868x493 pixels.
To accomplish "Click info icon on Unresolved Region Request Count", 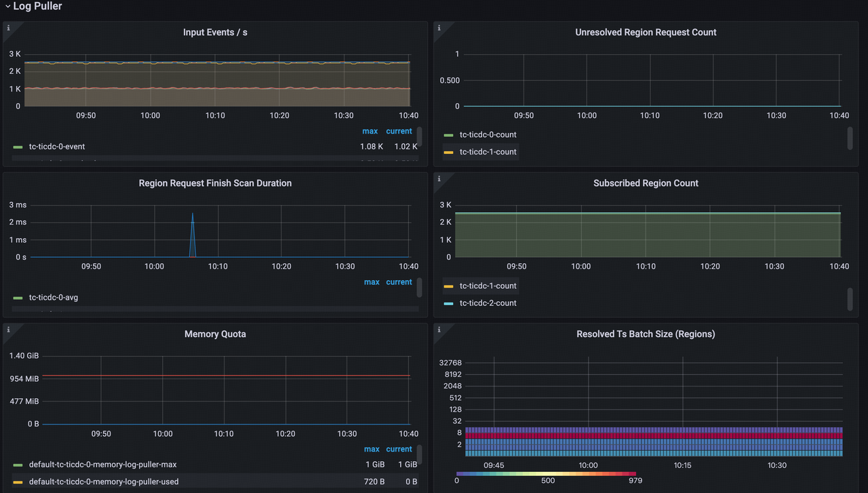I will click(x=439, y=28).
